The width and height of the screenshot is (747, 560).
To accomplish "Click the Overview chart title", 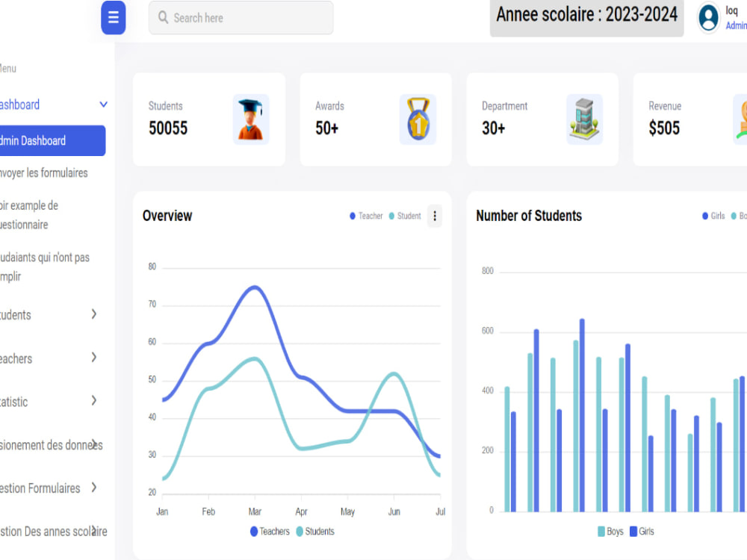I will 167,216.
